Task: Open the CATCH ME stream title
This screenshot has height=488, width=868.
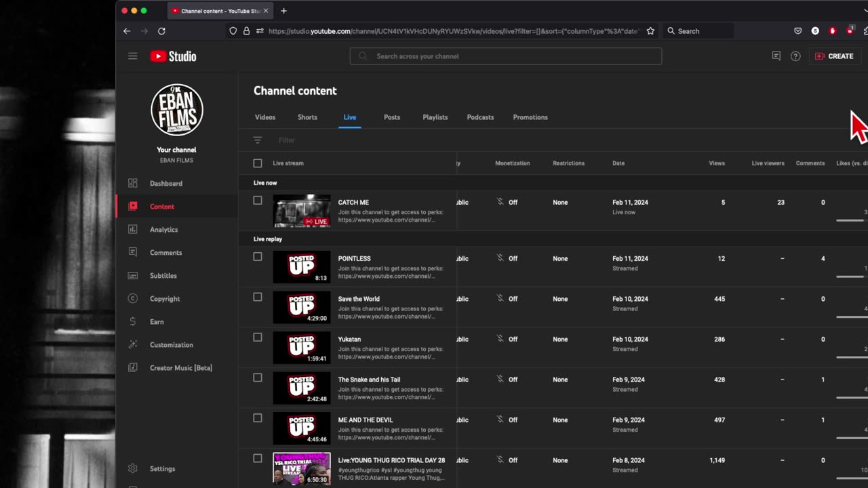Action: 353,203
